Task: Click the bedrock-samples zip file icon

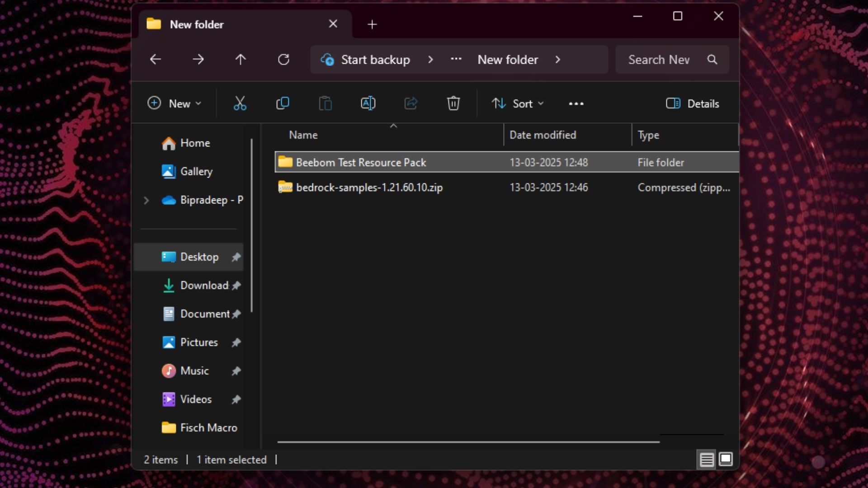Action: click(x=285, y=187)
